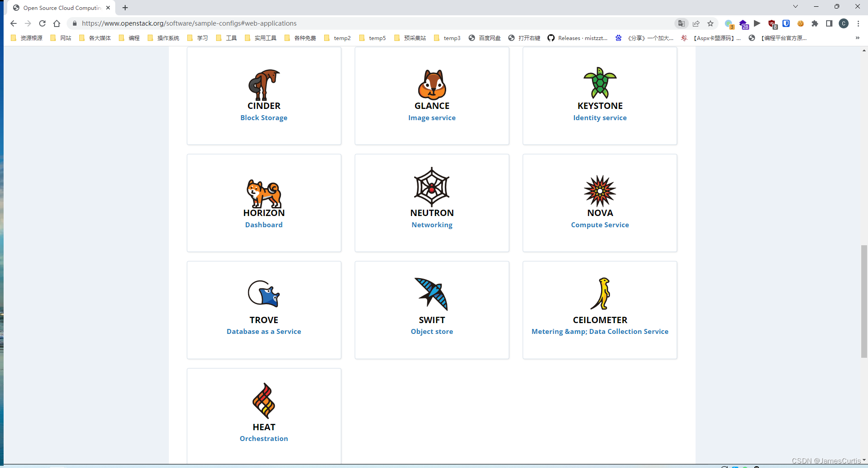The image size is (868, 468).
Task: Click the Keystone turtle mascot icon
Action: click(600, 83)
